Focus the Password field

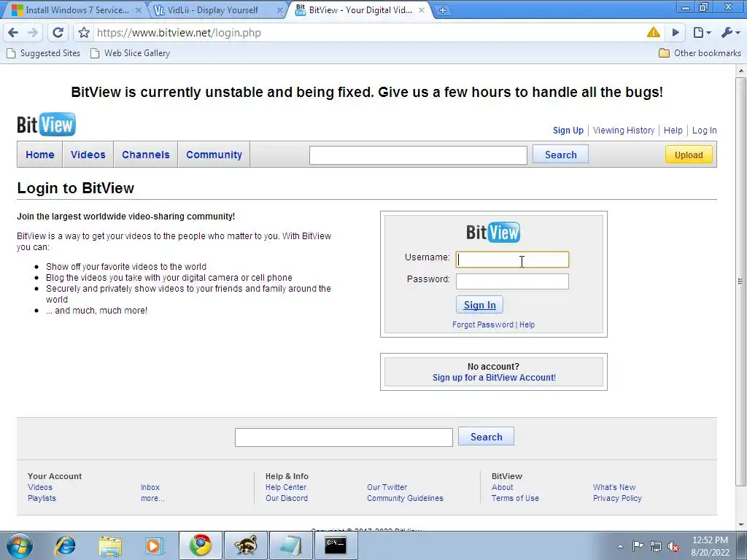coord(512,281)
